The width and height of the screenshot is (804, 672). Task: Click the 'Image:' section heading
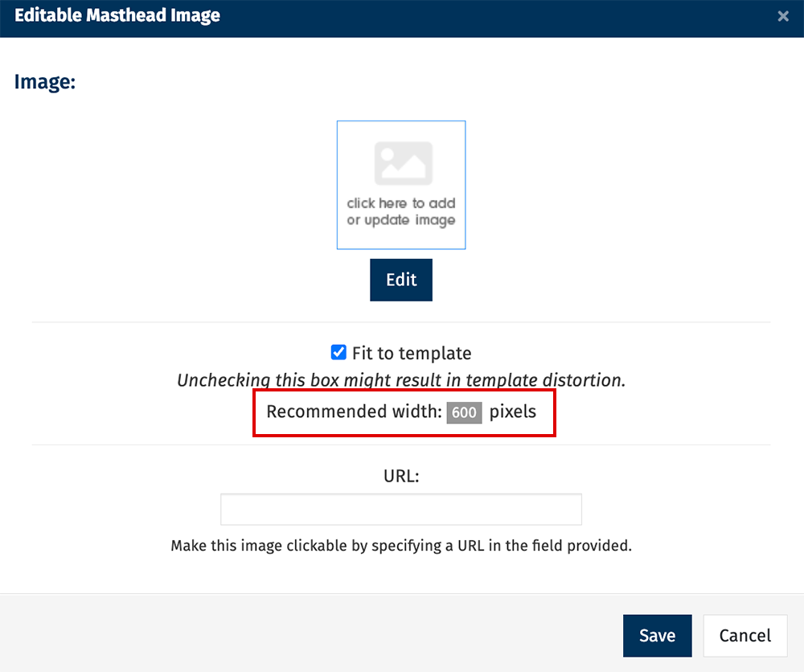pos(45,82)
